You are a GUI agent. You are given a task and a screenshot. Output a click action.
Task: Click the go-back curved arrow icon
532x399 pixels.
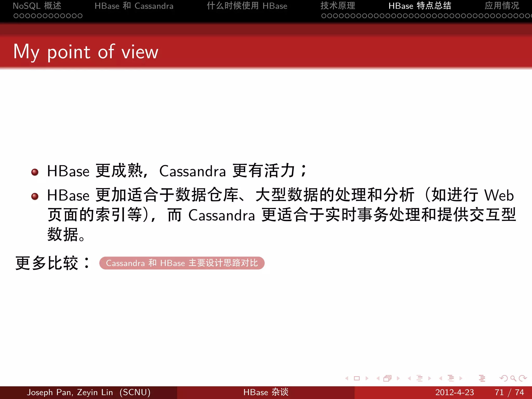pos(504,378)
